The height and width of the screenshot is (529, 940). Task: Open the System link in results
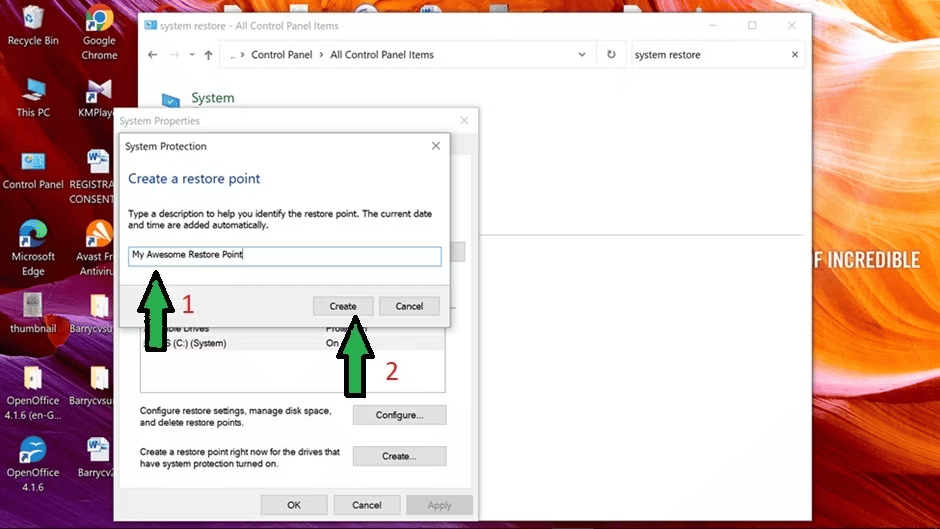click(x=213, y=98)
